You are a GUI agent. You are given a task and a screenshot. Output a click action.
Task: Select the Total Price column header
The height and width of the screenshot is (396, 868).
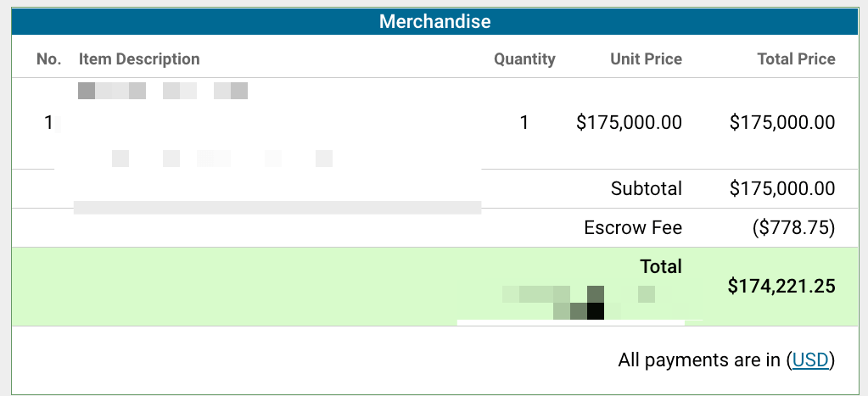coord(796,59)
